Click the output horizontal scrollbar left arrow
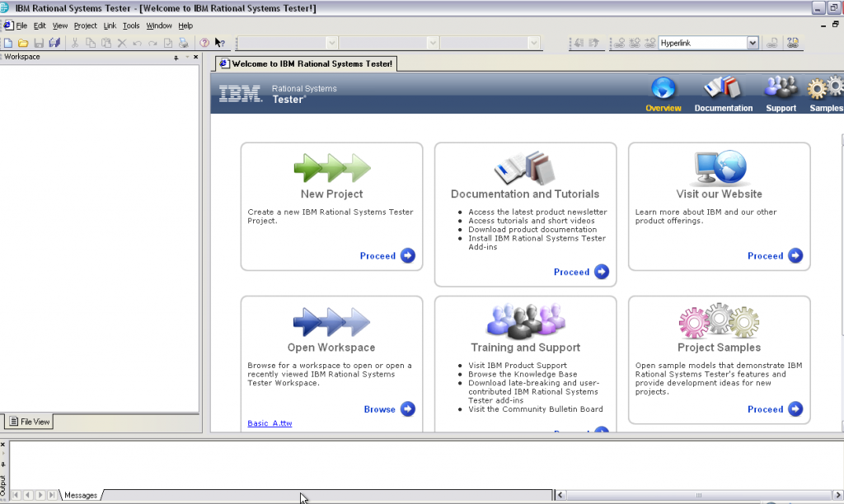Screen dimensions: 844x504 [561, 495]
